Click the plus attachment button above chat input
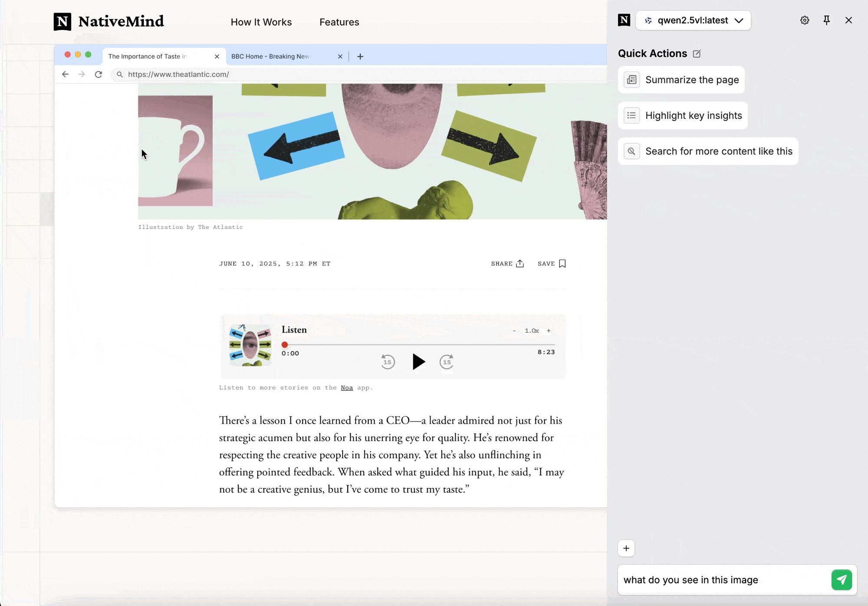868x606 pixels. (626, 548)
